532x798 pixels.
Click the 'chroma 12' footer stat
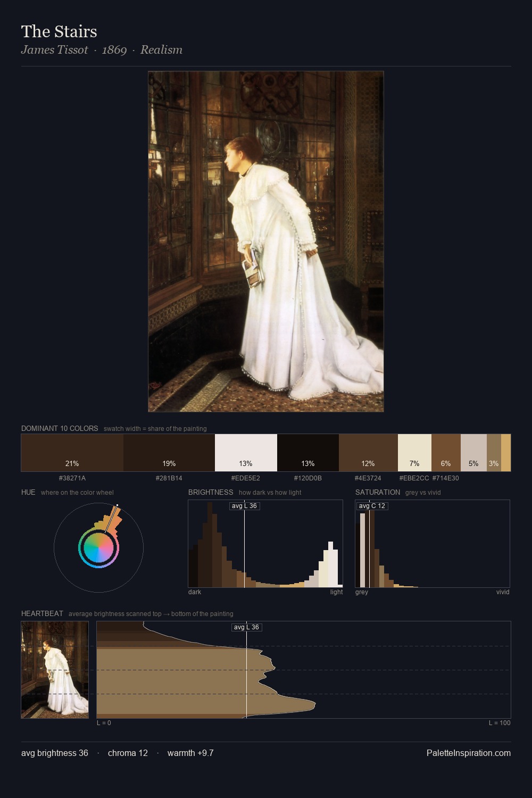tap(128, 753)
